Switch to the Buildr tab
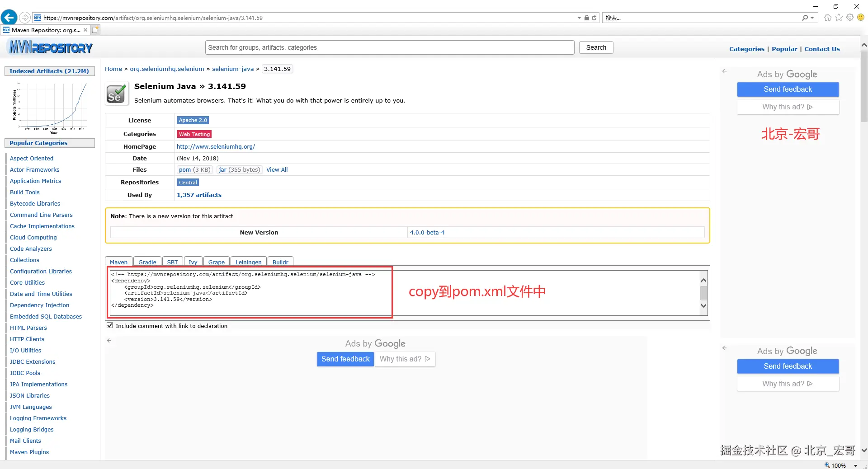 (x=280, y=262)
